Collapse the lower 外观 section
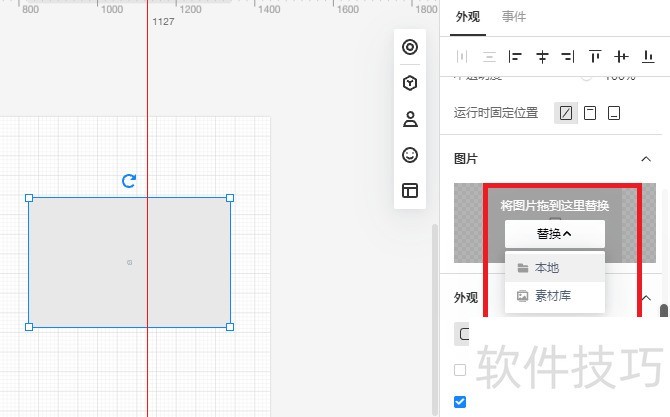The image size is (670, 417). pyautogui.click(x=646, y=298)
